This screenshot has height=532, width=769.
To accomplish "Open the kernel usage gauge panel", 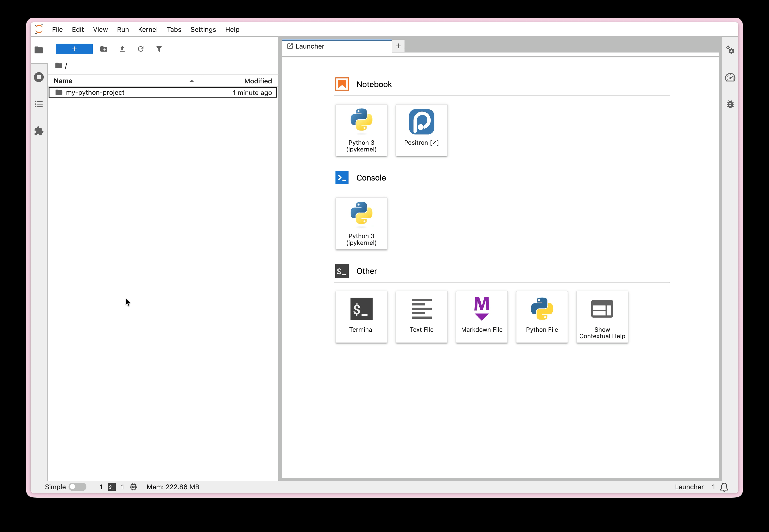I will (730, 77).
